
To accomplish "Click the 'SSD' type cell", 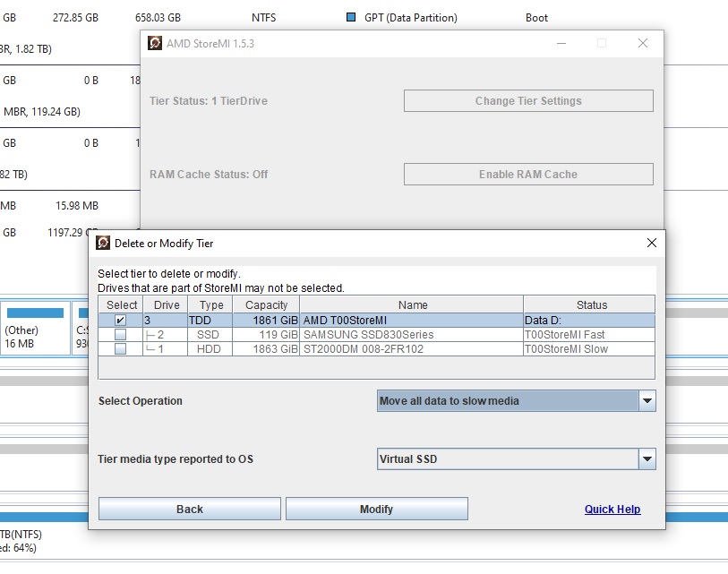I will [x=210, y=334].
